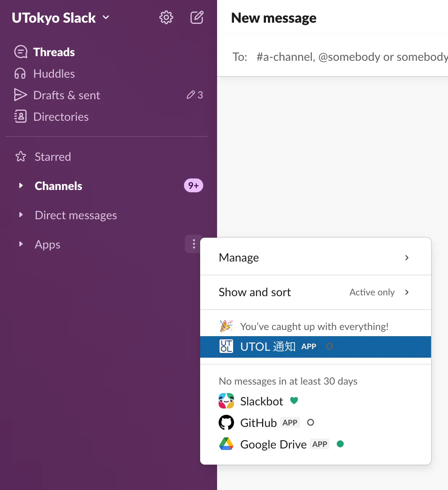The image size is (448, 490).
Task: Click the Apps three-dot options button
Action: 194,244
